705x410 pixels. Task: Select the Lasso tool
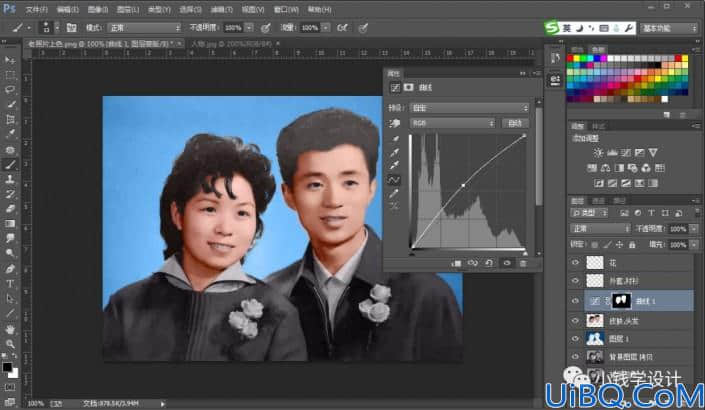click(x=9, y=90)
